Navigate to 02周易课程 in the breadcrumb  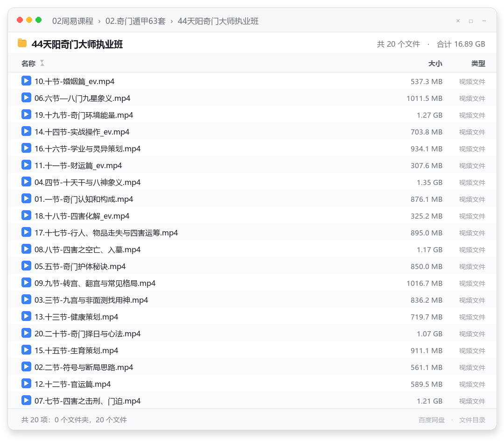(x=73, y=21)
